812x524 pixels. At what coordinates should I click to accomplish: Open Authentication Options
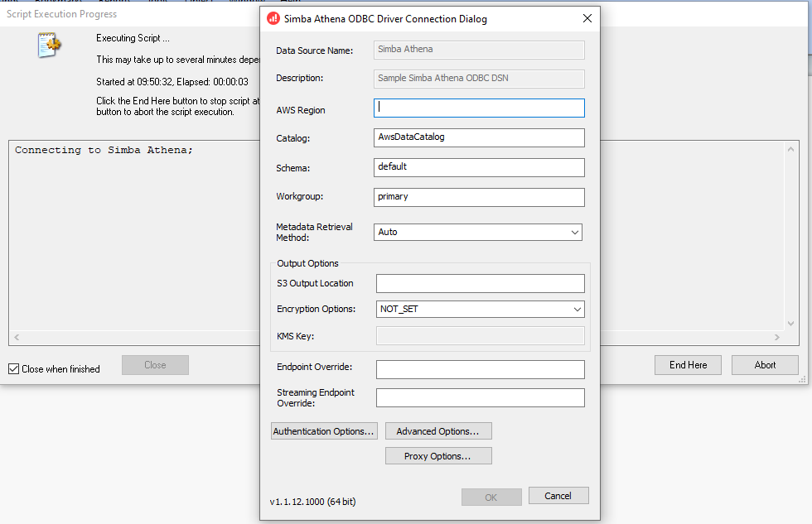click(x=324, y=431)
